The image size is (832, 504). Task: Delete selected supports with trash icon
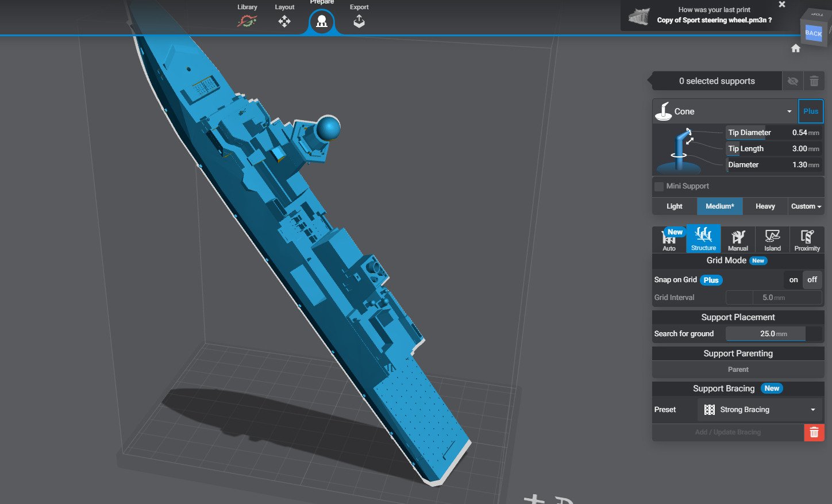[814, 81]
